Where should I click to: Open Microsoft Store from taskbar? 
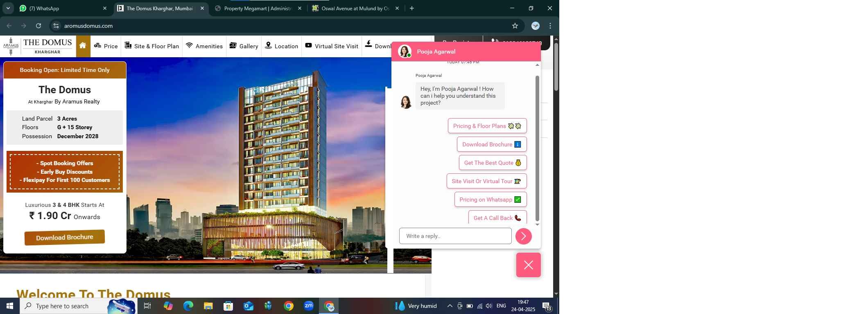(228, 306)
